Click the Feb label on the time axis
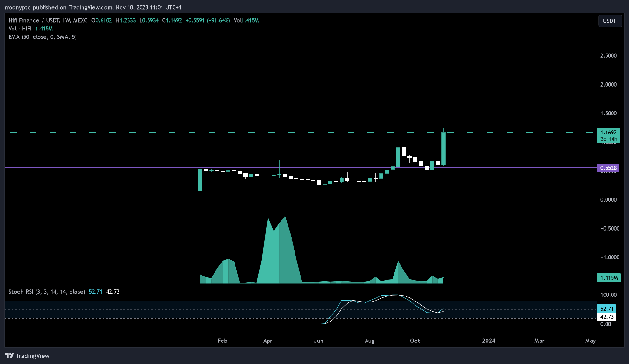This screenshot has height=364, width=629. pos(222,341)
